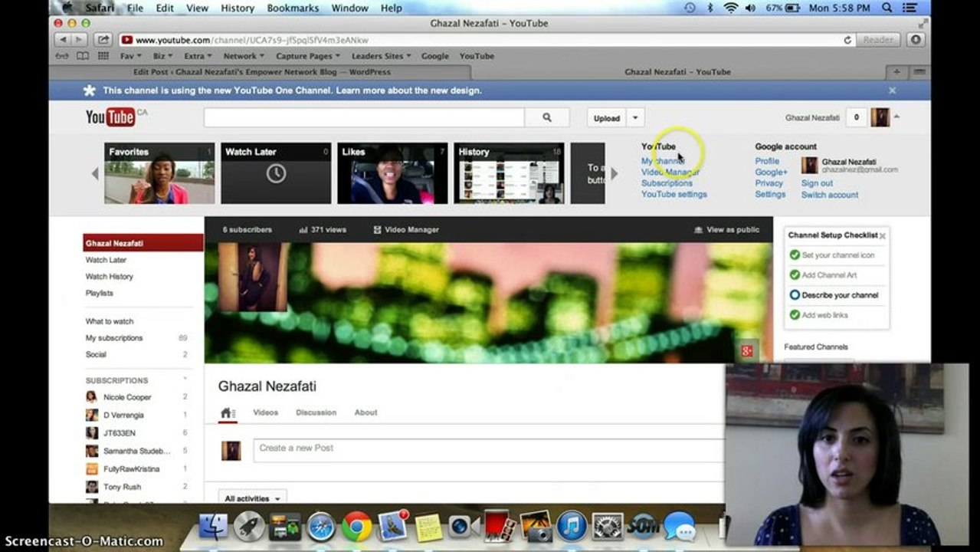This screenshot has width=980, height=552.
Task: Click the Sign out link
Action: pos(817,183)
